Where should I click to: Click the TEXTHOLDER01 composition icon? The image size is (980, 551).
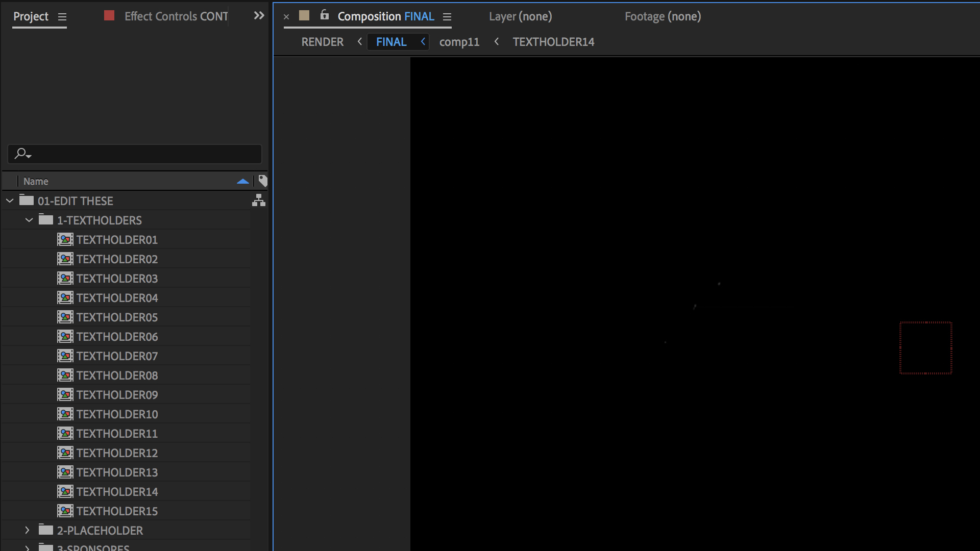tap(65, 240)
